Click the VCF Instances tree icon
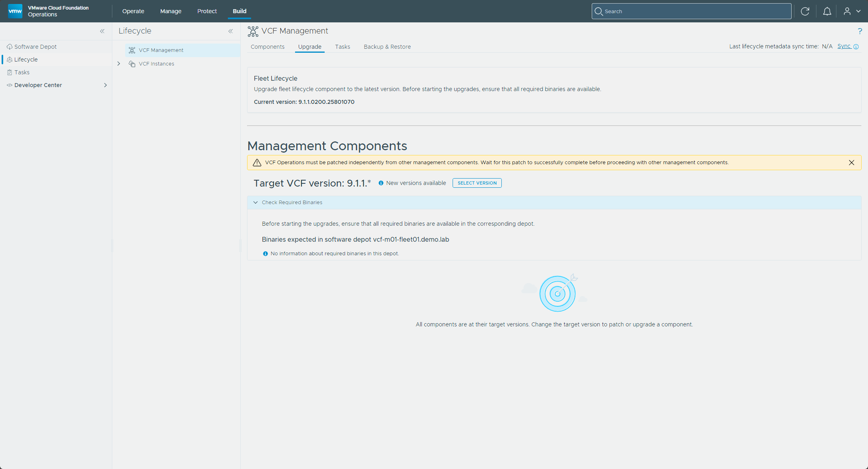 pyautogui.click(x=132, y=64)
